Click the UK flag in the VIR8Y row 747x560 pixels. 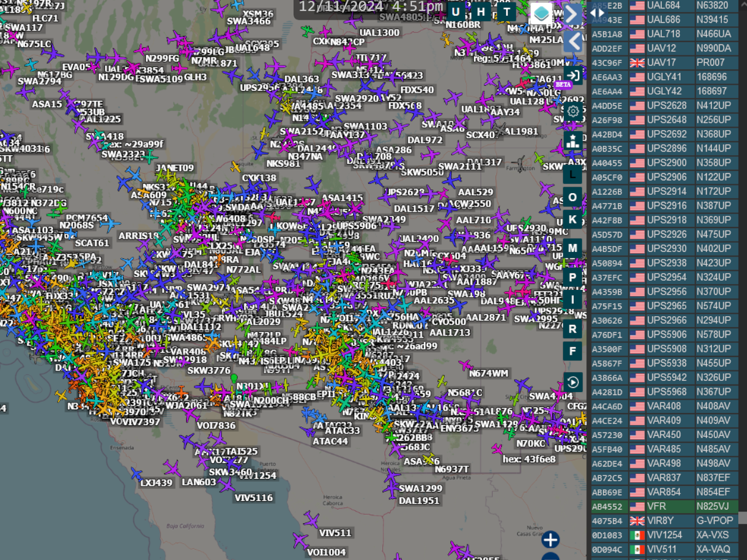637,521
